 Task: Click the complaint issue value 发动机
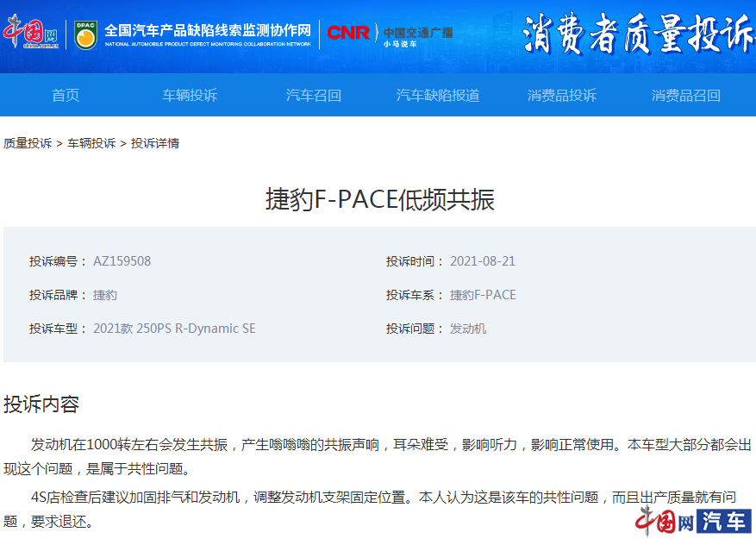[x=468, y=329]
